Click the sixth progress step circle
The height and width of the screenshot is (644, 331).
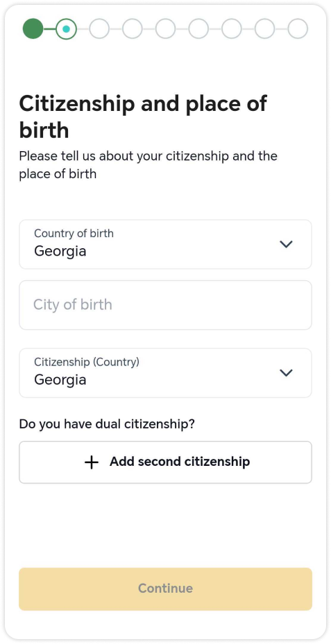click(x=198, y=28)
